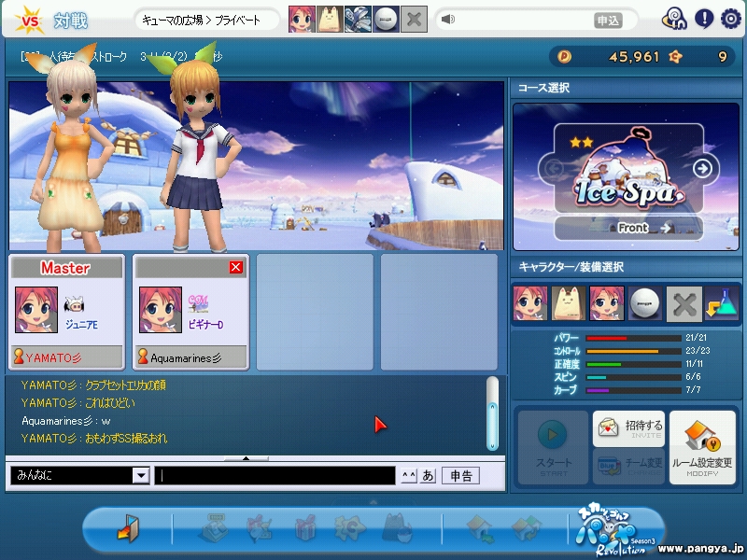
Task: Click the empty X slot in equipment panel
Action: point(684,303)
